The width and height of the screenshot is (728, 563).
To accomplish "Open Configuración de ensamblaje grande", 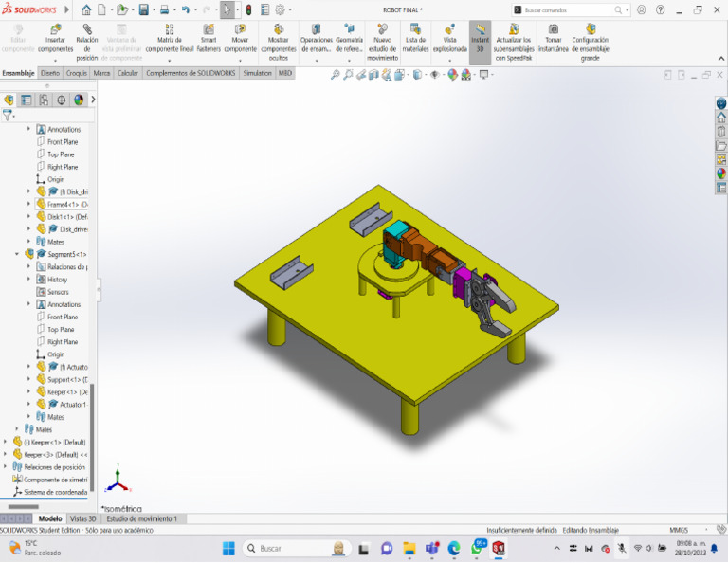I will click(x=591, y=42).
